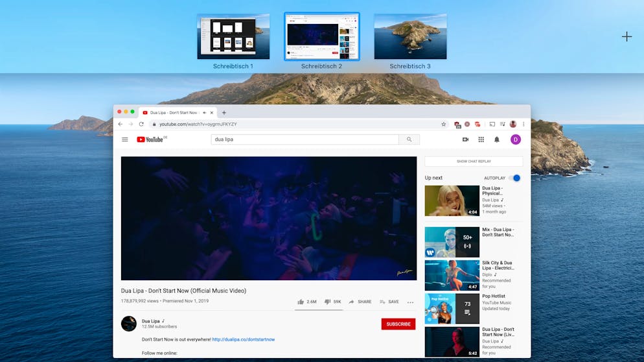Switch to Schreibtisch 1
644x362 pixels.
(x=233, y=36)
